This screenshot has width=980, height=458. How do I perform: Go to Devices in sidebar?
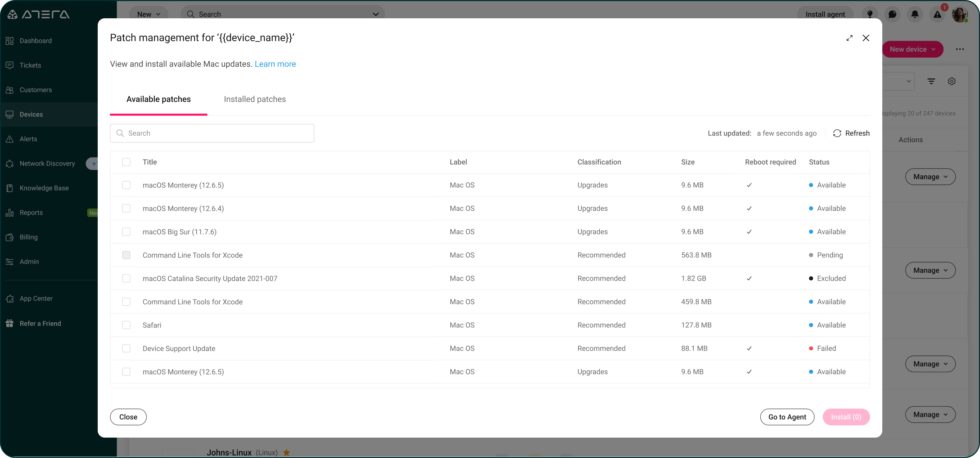click(x=31, y=114)
